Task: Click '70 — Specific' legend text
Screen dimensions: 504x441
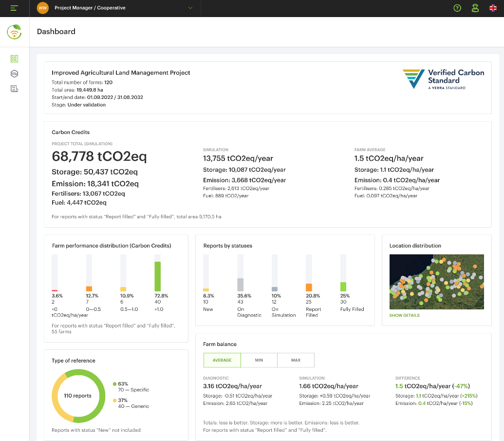Action: (x=134, y=390)
